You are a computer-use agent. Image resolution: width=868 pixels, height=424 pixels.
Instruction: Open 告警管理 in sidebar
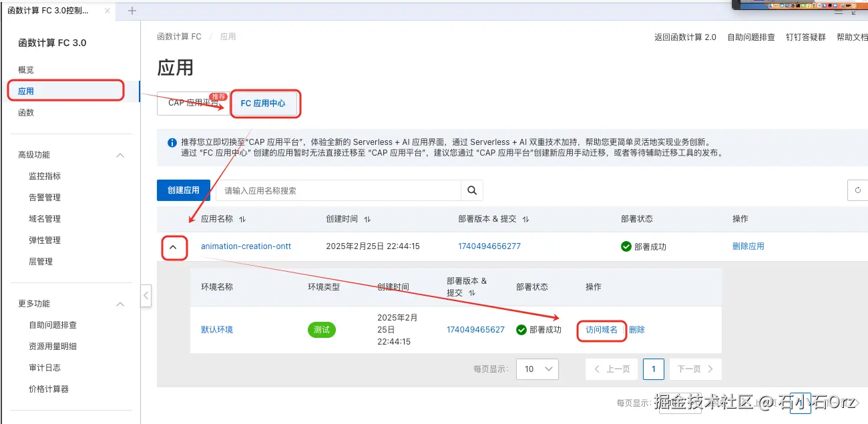point(45,198)
